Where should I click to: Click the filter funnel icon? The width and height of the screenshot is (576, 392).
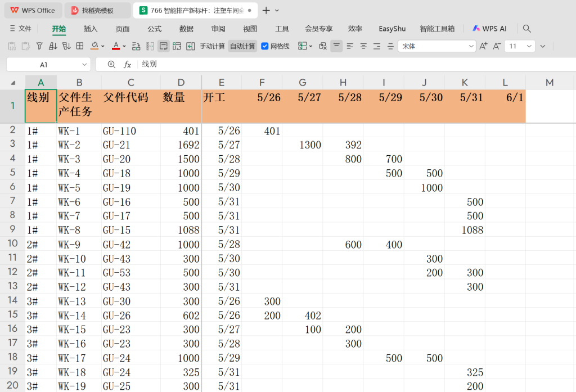click(39, 46)
